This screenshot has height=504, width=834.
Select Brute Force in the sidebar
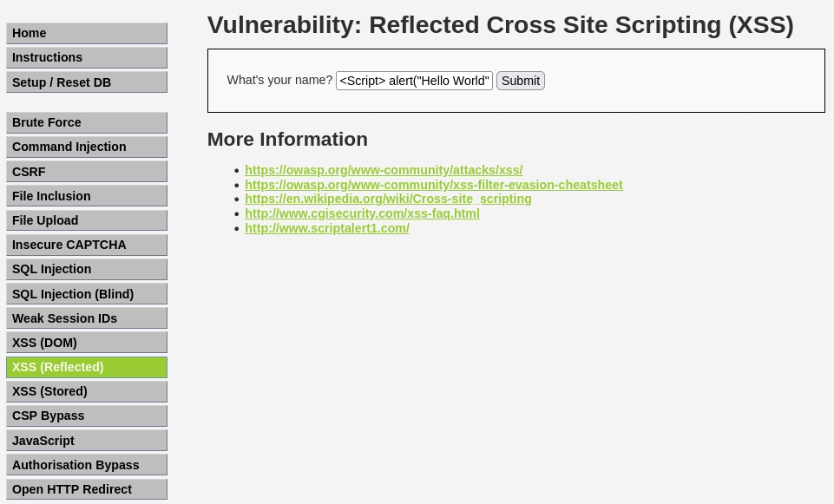click(x=86, y=122)
